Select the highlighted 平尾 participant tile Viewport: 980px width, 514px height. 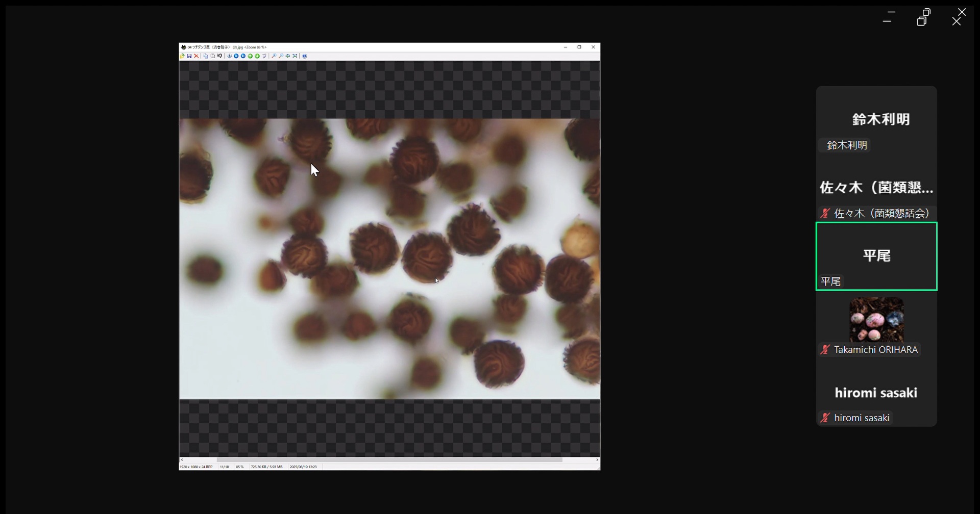coord(876,256)
